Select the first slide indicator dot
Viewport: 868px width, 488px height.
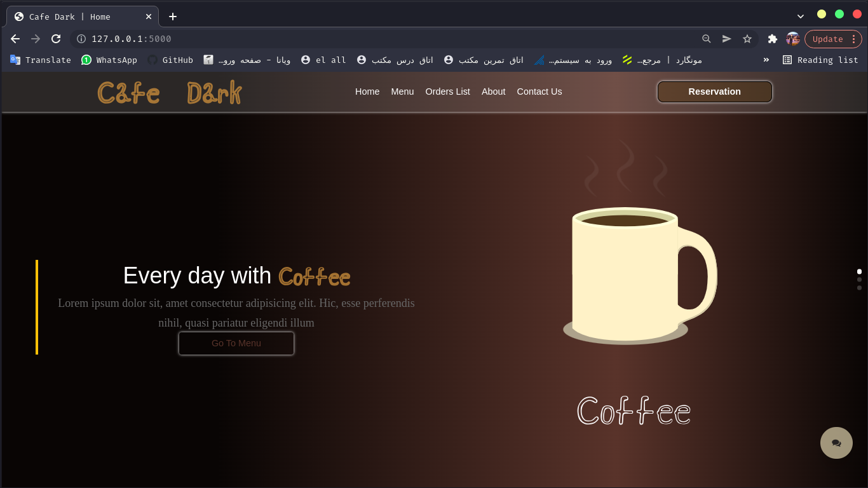(859, 271)
